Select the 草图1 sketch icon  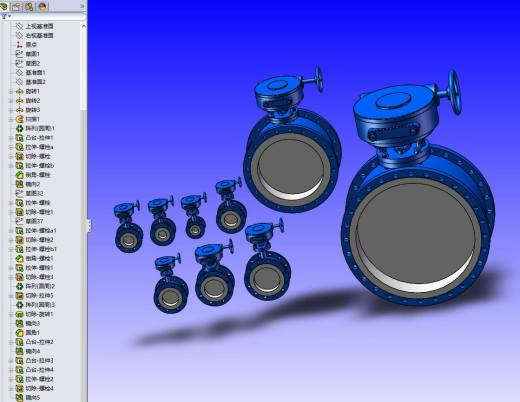[19, 54]
